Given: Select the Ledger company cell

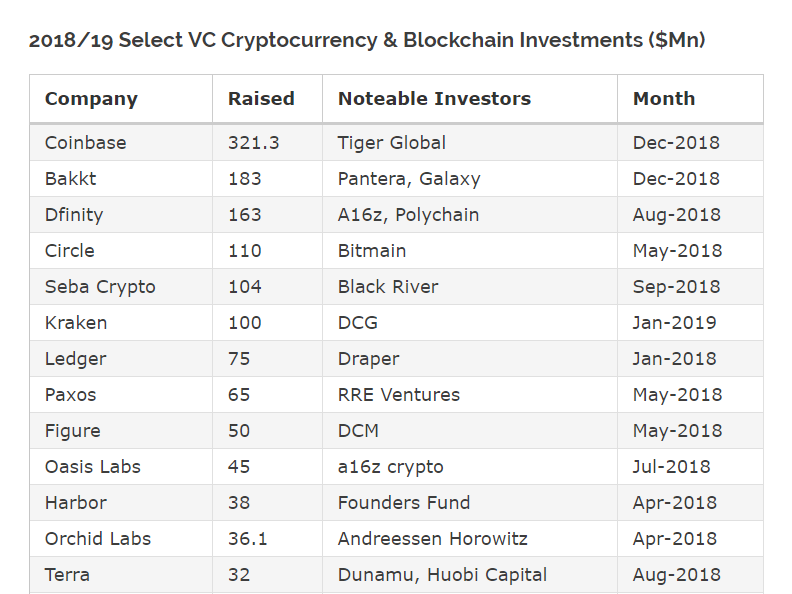Looking at the screenshot, I should pos(75,359).
